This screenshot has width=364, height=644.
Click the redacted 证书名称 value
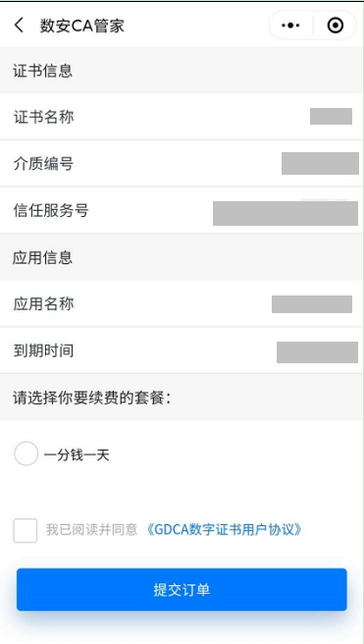pos(331,116)
